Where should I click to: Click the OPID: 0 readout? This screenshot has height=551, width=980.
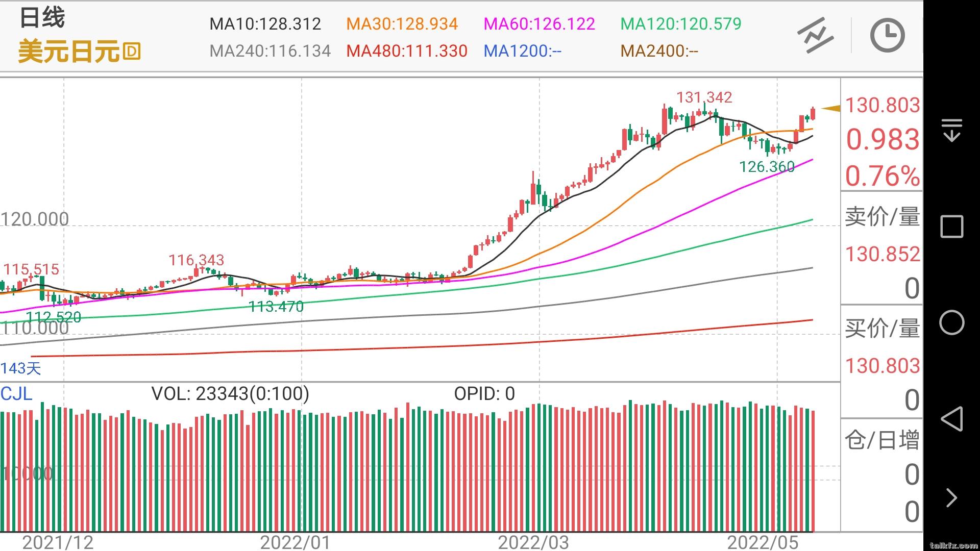(x=484, y=393)
